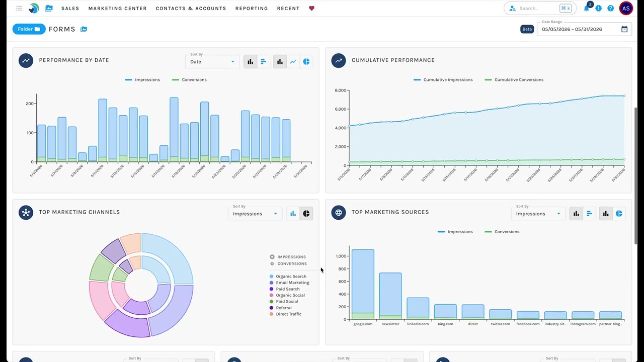This screenshot has width=644, height=362.
Task: Click the blue Folder button
Action: [x=29, y=29]
